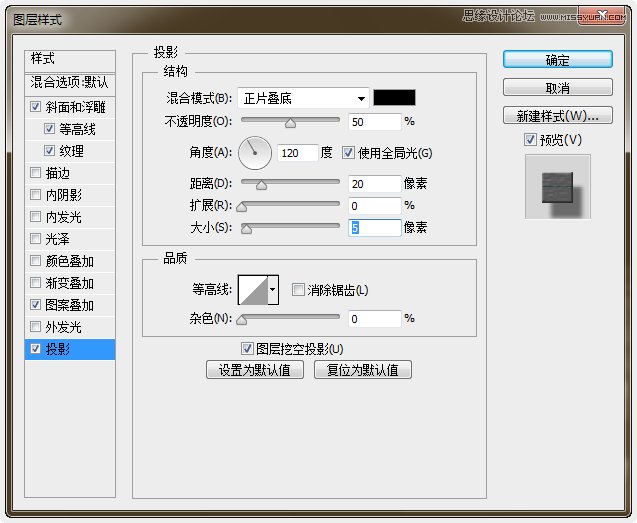Open the black shadow color swatch
637x523 pixels.
tap(394, 98)
